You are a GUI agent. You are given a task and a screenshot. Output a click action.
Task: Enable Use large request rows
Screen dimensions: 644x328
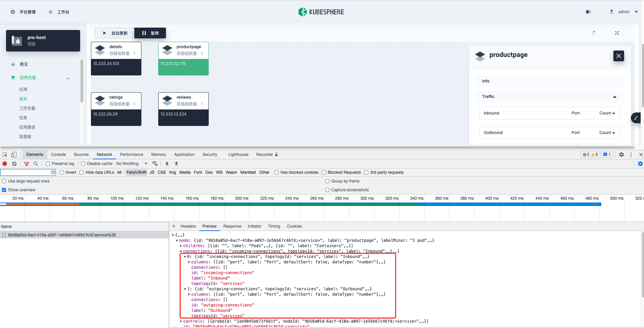pos(4,181)
